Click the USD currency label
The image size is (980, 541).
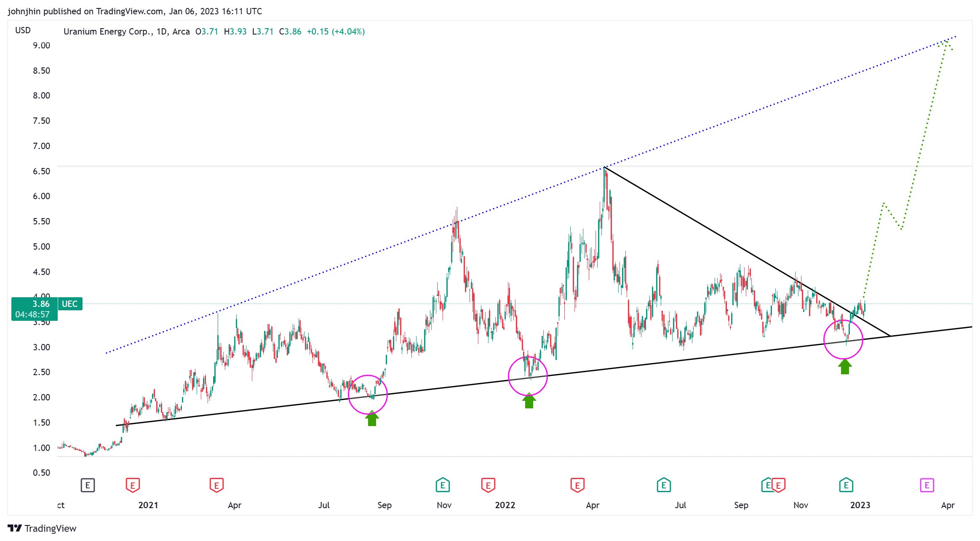(23, 30)
